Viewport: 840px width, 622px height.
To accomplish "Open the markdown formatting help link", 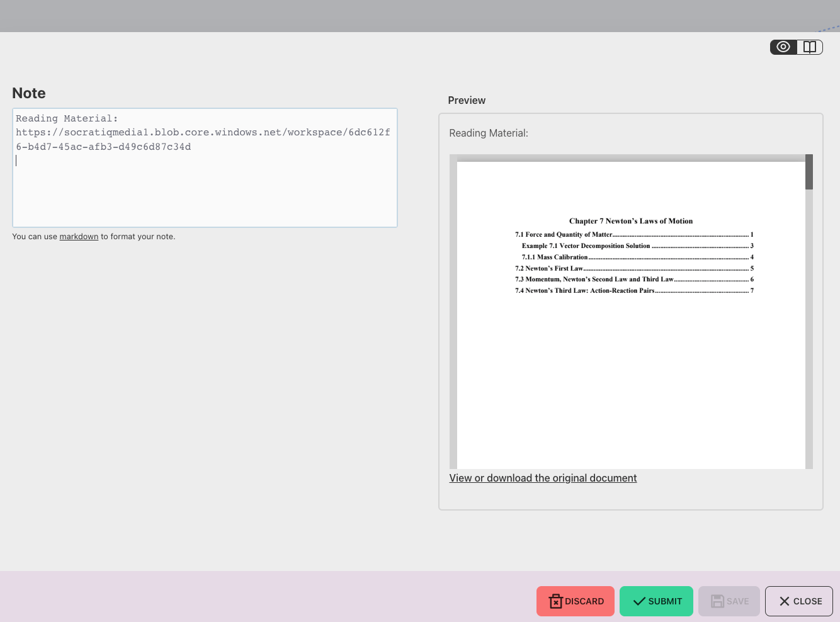I will coord(79,237).
